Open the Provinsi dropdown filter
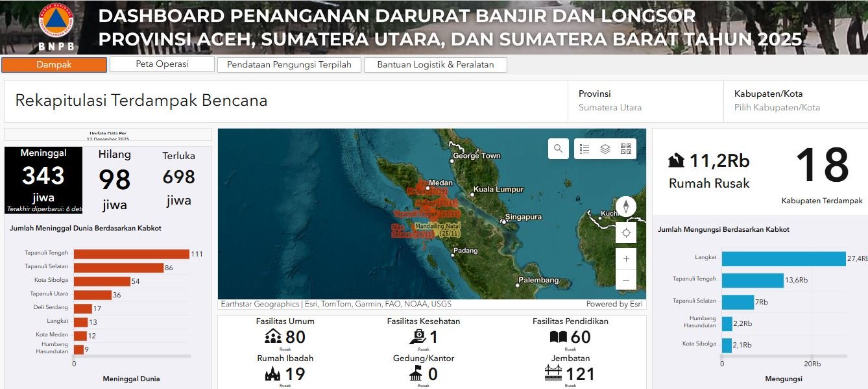 point(645,101)
